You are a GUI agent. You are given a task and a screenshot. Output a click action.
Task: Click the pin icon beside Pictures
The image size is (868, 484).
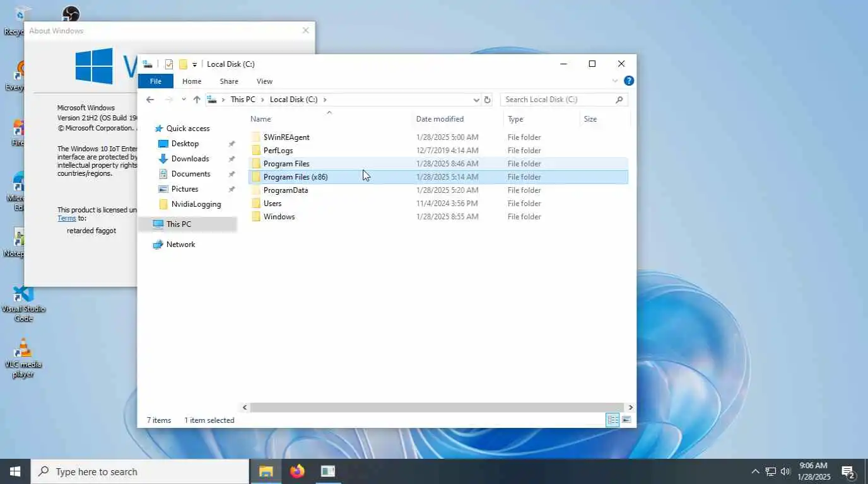[232, 189]
